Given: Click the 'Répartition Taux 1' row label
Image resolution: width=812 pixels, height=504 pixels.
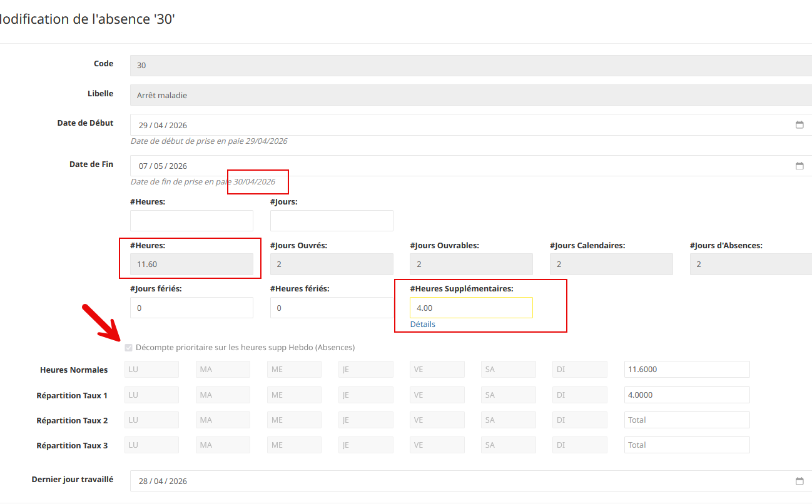Looking at the screenshot, I should pos(72,396).
